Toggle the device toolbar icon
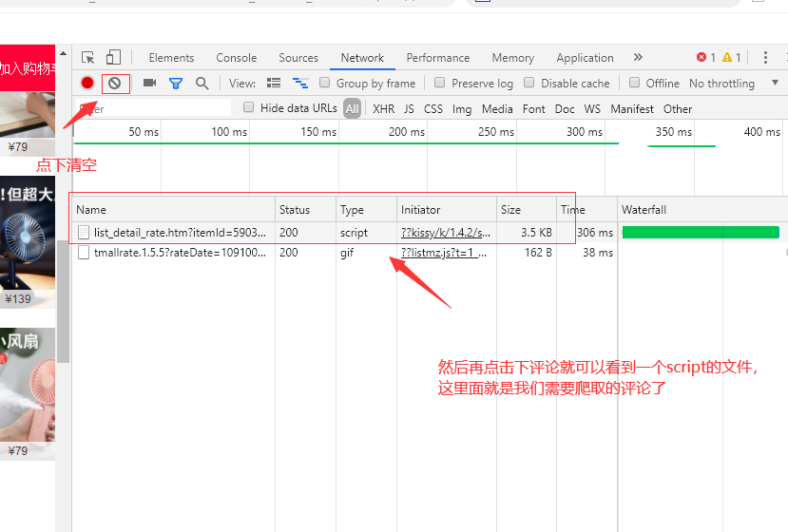This screenshot has height=532, width=788. tap(113, 57)
